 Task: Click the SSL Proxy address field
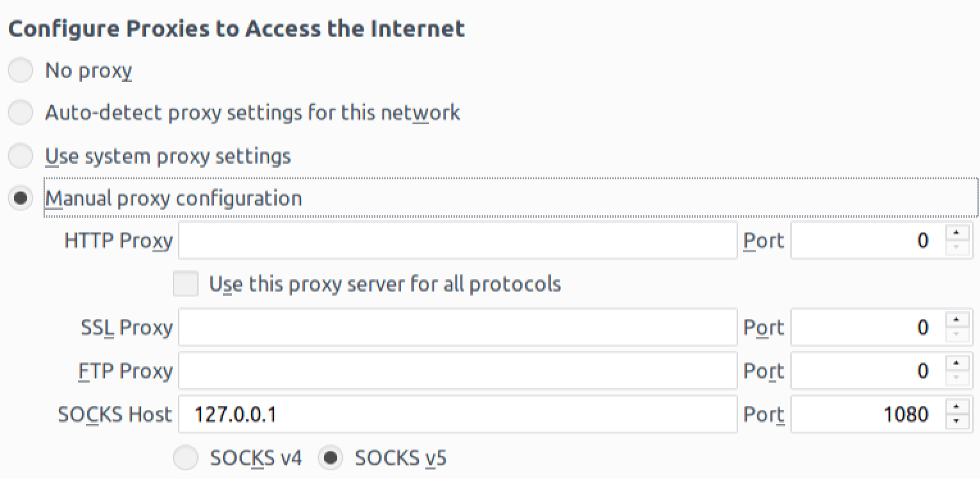tap(458, 328)
